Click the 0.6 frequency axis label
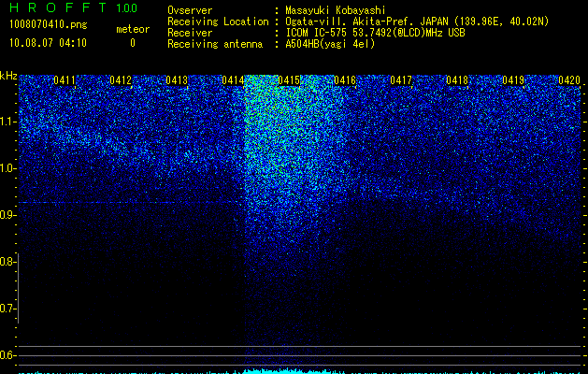The image size is (588, 374). coord(7,355)
